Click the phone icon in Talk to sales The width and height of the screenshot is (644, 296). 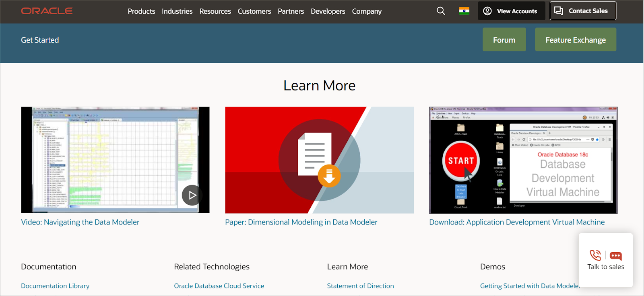point(595,255)
